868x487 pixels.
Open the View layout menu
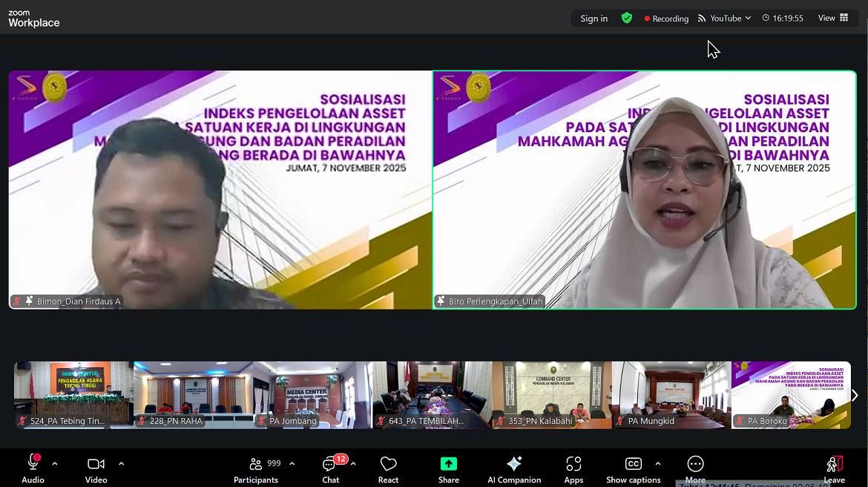(832, 18)
